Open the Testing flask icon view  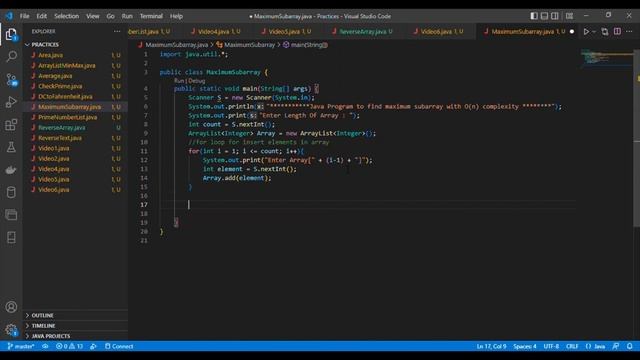point(11,147)
